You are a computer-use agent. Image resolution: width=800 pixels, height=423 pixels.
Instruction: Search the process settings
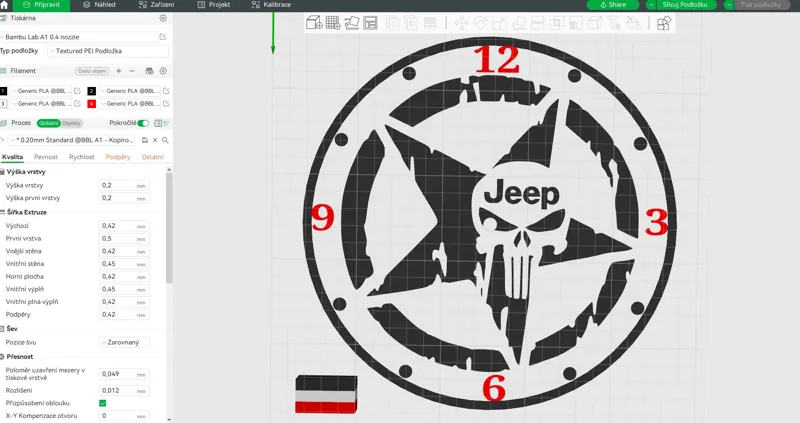pyautogui.click(x=165, y=140)
